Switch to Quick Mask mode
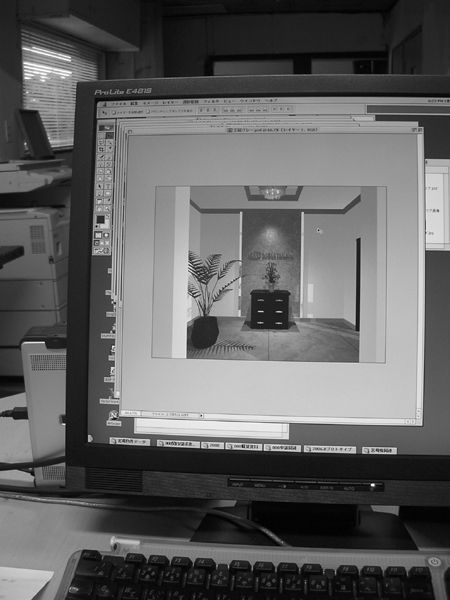Image resolution: width=450 pixels, height=600 pixels. click(x=106, y=235)
